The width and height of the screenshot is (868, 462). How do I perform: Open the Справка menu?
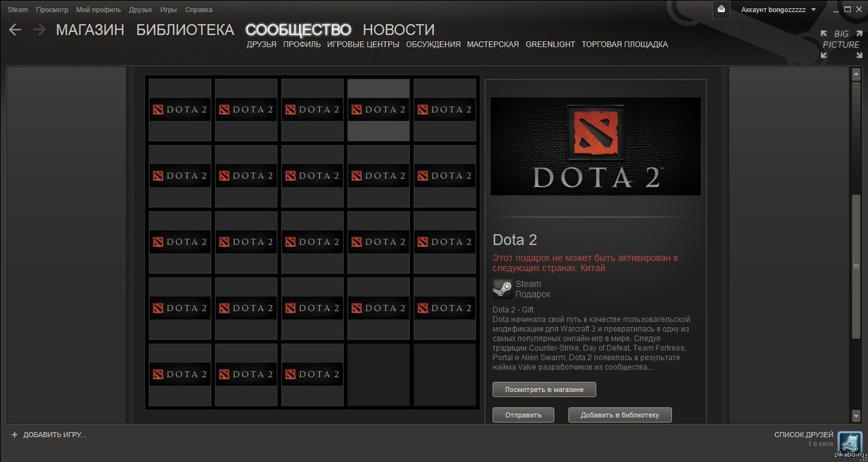click(x=199, y=9)
